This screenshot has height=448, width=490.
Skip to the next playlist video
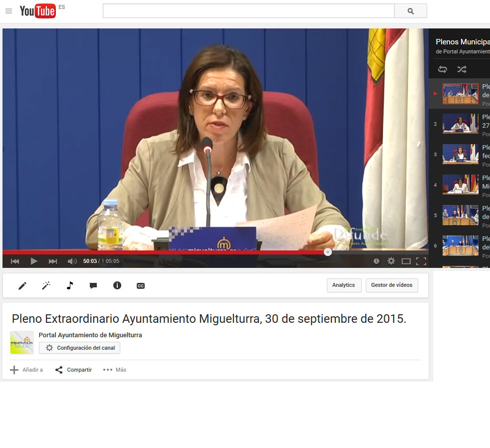53,261
